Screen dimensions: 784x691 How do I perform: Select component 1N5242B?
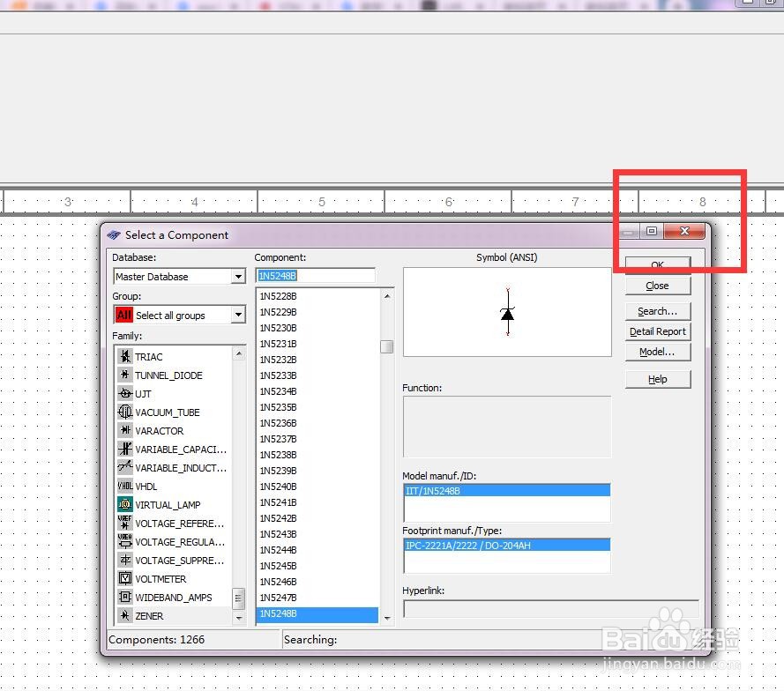(x=278, y=518)
